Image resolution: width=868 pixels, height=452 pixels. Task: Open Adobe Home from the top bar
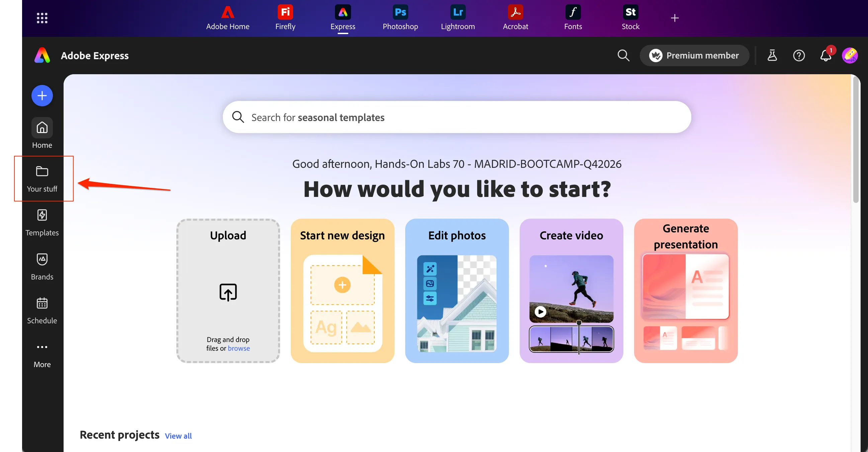pyautogui.click(x=228, y=18)
